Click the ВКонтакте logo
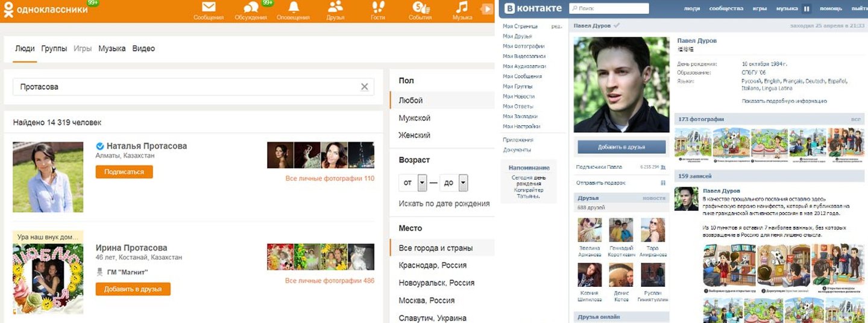 533,8
